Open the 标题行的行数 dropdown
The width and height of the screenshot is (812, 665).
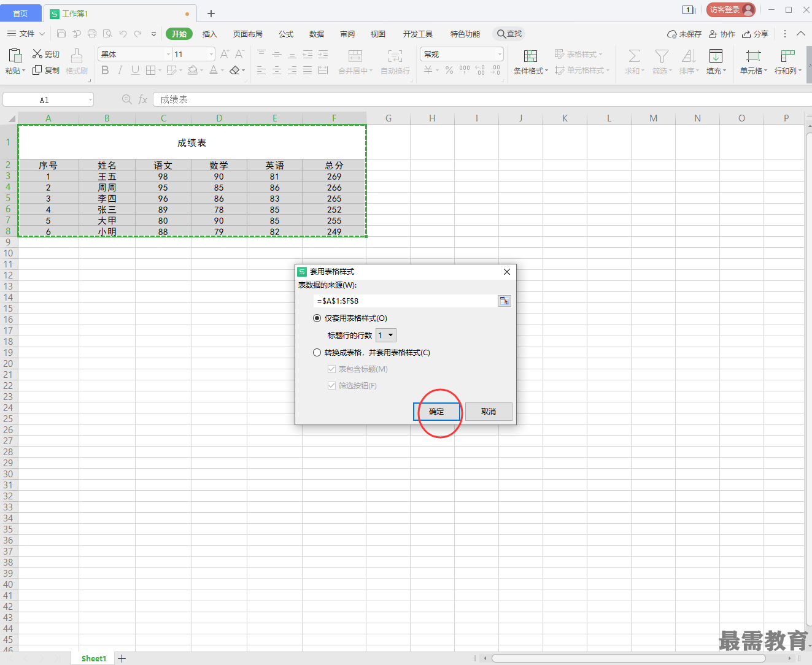[x=386, y=335]
